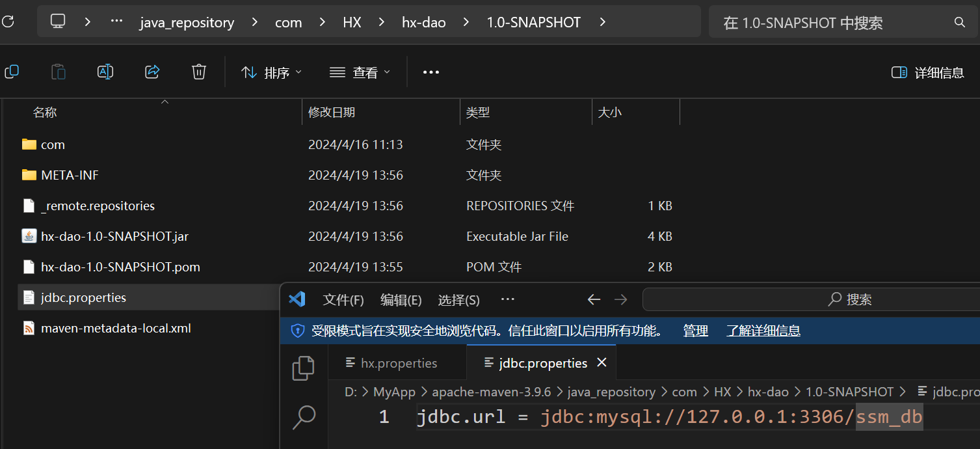The height and width of the screenshot is (449, 980).
Task: Click the 在 1.0-SNAPSHOT 中搜索 search box
Action: tap(832, 23)
